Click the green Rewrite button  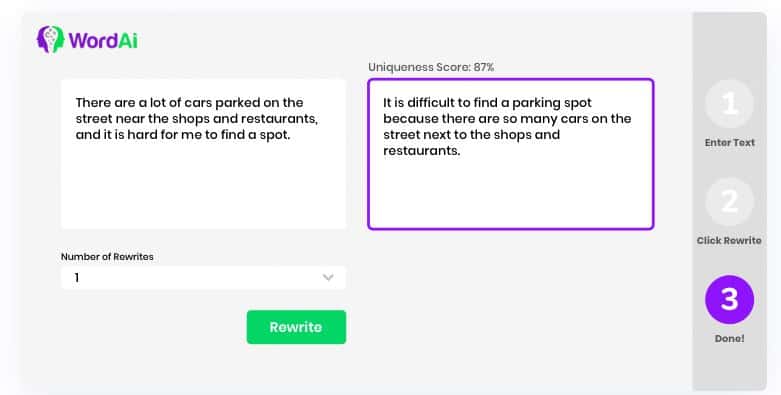pos(296,327)
